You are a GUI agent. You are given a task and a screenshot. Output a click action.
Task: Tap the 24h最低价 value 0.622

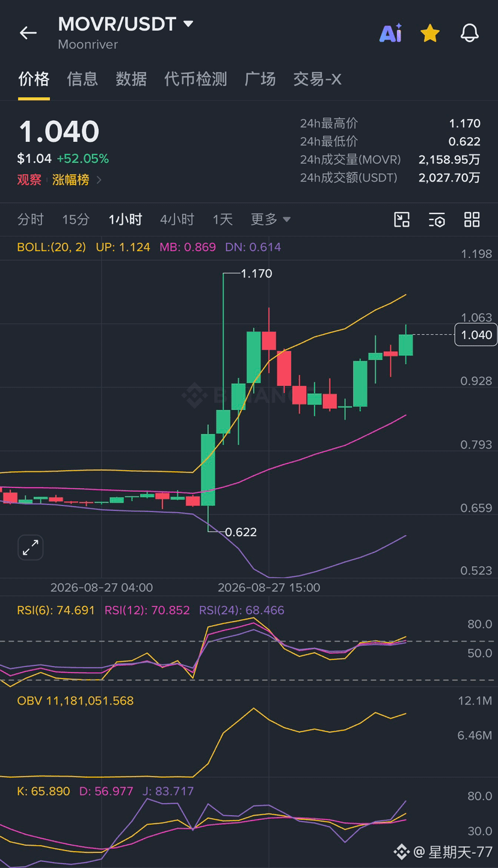(465, 141)
